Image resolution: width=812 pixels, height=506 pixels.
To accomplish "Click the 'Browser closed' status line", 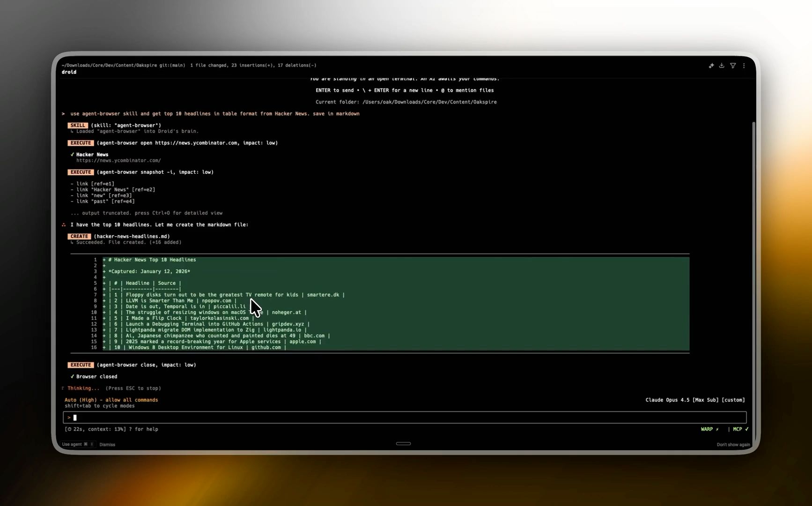I will [94, 377].
